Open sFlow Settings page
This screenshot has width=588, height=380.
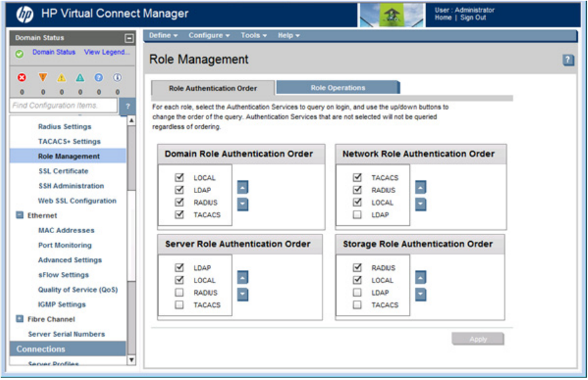[63, 275]
